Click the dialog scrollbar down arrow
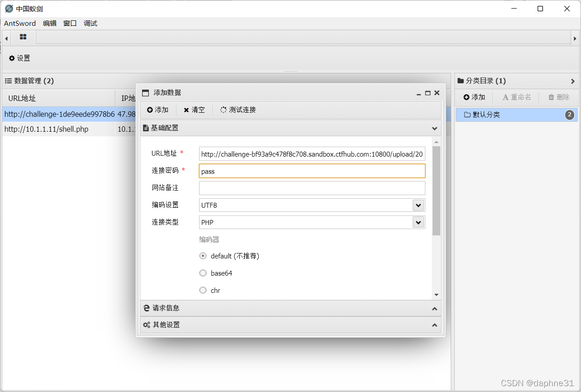The width and height of the screenshot is (581, 392). tap(436, 295)
